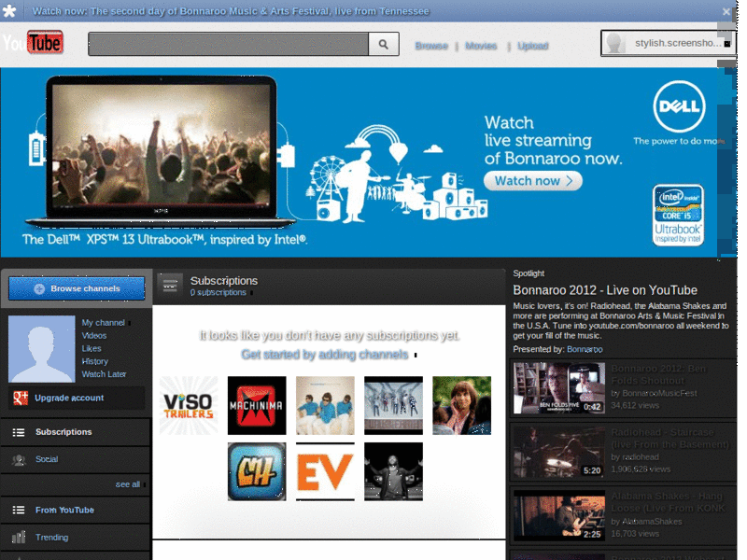This screenshot has width=747, height=560.
Task: Play the Alabama Shakes Hang Loose thumbnail
Action: point(559,516)
